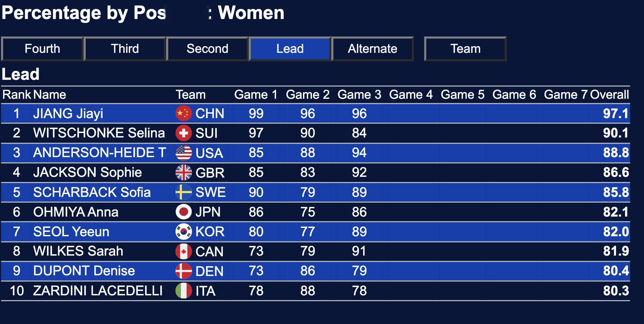
Task: Open the Second position tab
Action: click(x=207, y=49)
